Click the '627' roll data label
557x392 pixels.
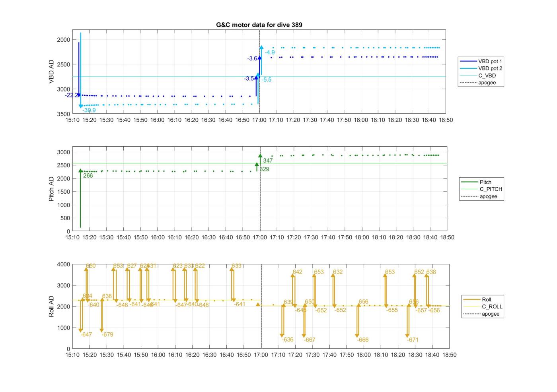132,266
